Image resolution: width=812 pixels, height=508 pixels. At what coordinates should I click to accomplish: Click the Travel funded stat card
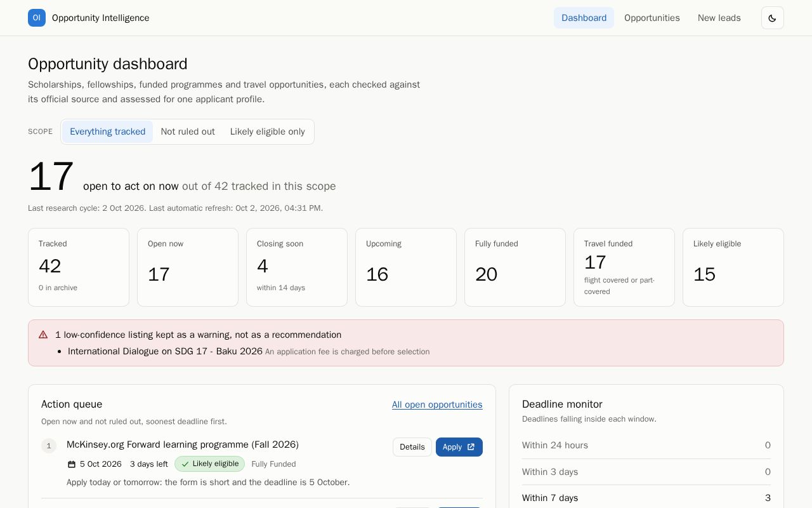(x=624, y=267)
